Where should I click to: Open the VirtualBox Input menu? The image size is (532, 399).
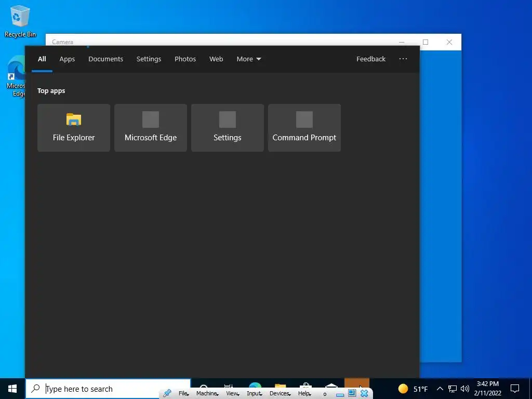pyautogui.click(x=255, y=393)
